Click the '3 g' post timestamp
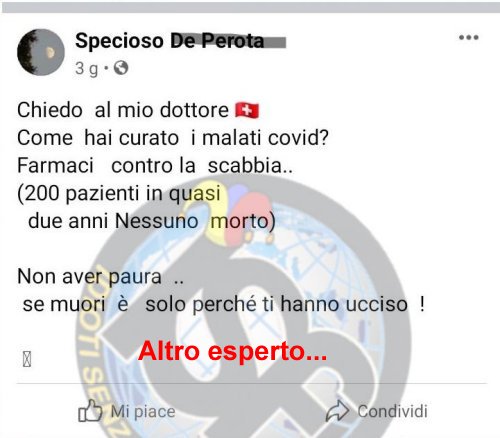The height and width of the screenshot is (438, 500). pyautogui.click(x=87, y=69)
